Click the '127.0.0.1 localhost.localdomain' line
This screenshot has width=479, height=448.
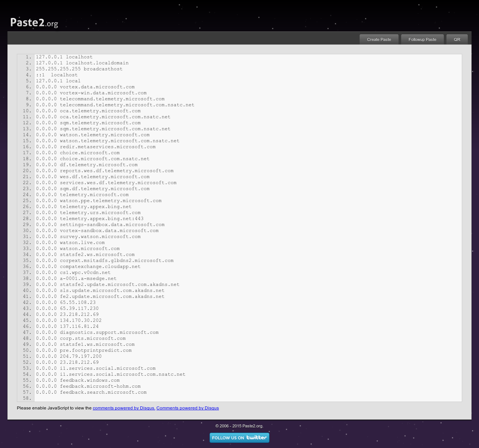(82, 63)
